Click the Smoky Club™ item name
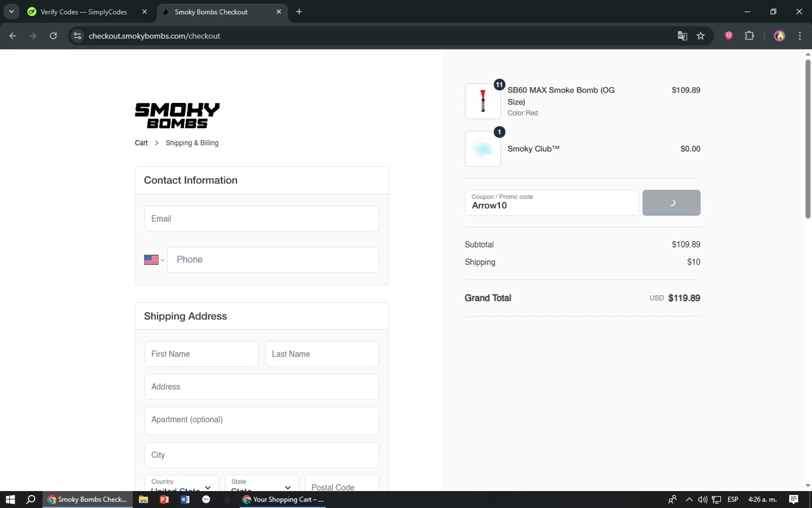812x508 pixels. tap(533, 149)
